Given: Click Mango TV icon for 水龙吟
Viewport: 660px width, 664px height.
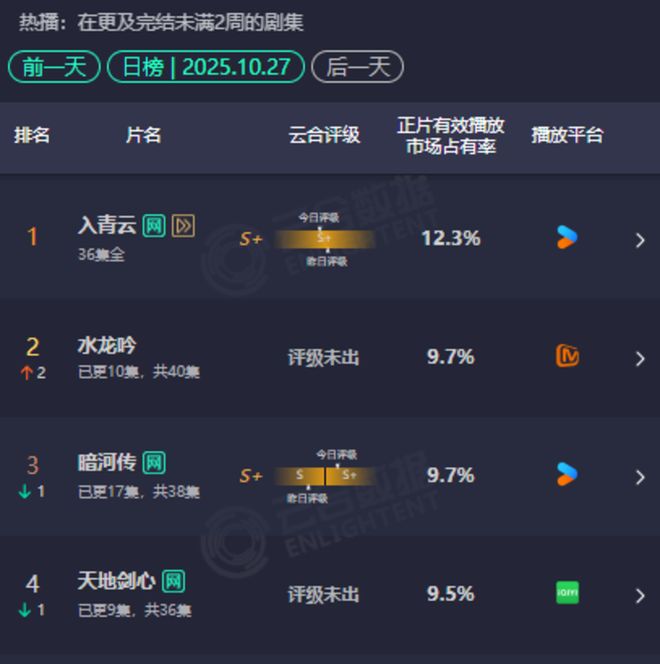Looking at the screenshot, I should 568,356.
